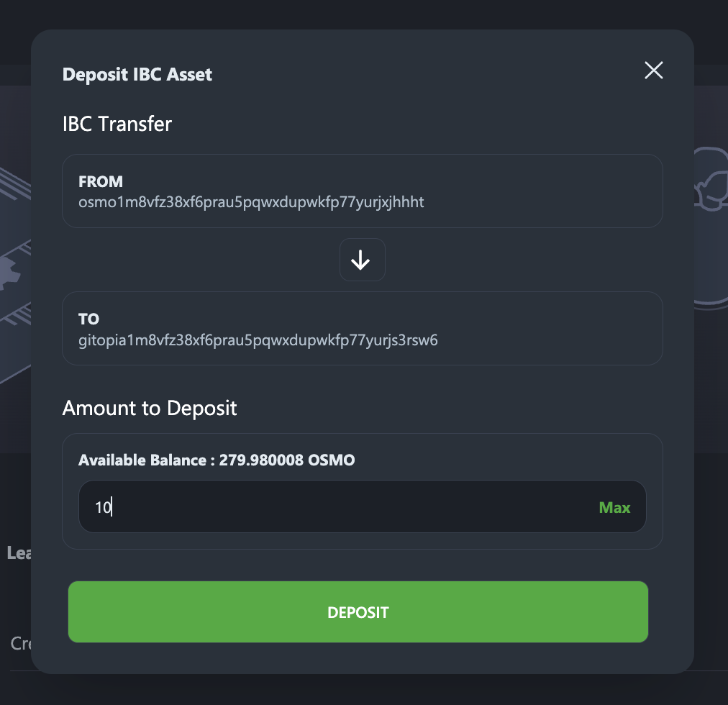This screenshot has width=728, height=705.
Task: Click the osmo source wallet address
Action: 251,202
